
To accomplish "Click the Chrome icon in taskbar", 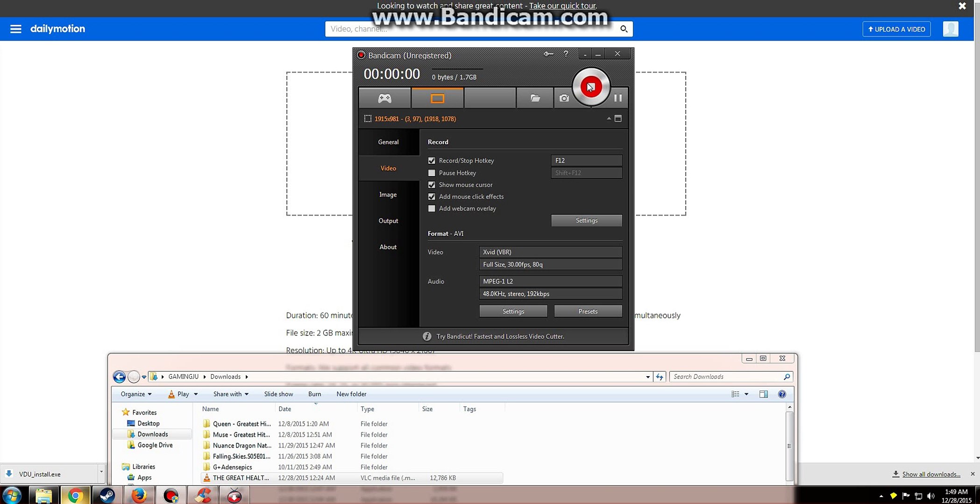I will tap(75, 495).
